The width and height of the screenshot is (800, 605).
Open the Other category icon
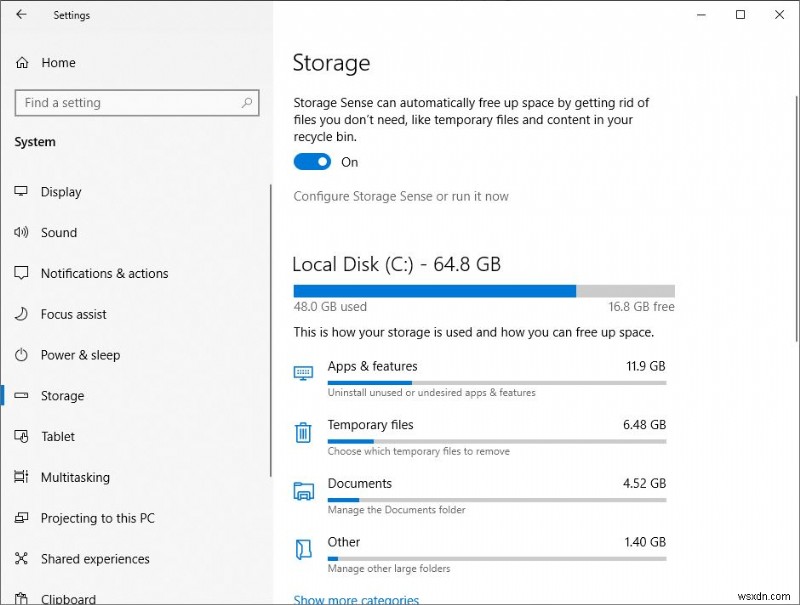[303, 549]
